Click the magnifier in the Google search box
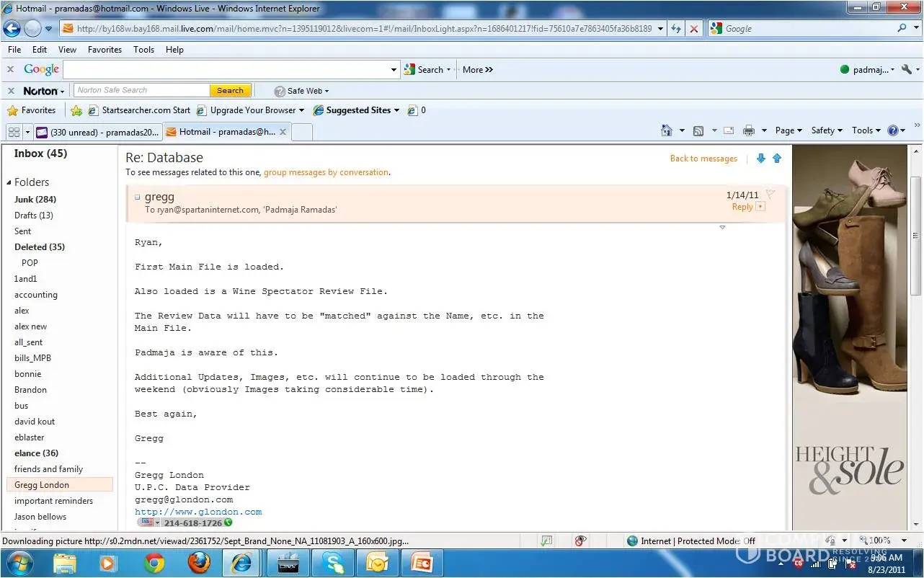The width and height of the screenshot is (924, 578). click(x=902, y=28)
